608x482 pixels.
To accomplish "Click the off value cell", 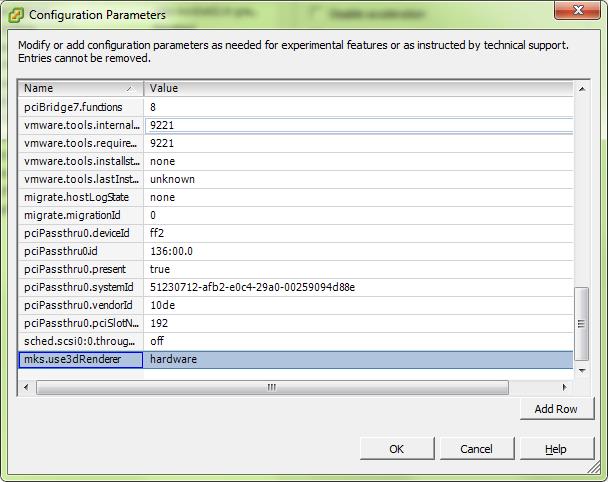I will [358, 341].
